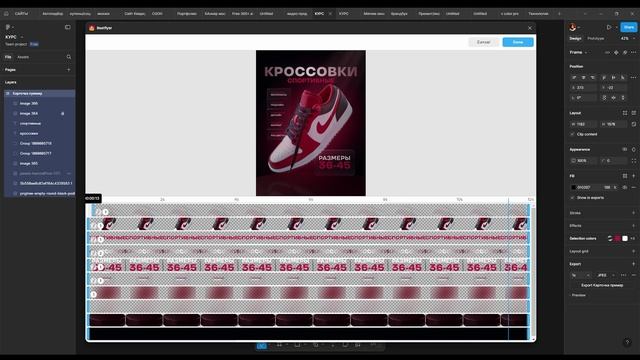Screen dimensions: 640x360
Task: Add a fill with plus icon
Action: [633, 176]
